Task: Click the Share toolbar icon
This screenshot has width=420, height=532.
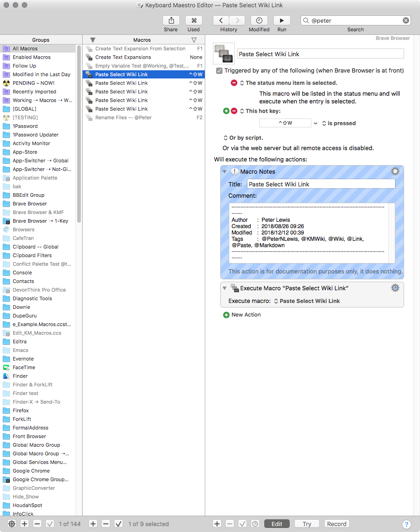Action: pos(171,20)
